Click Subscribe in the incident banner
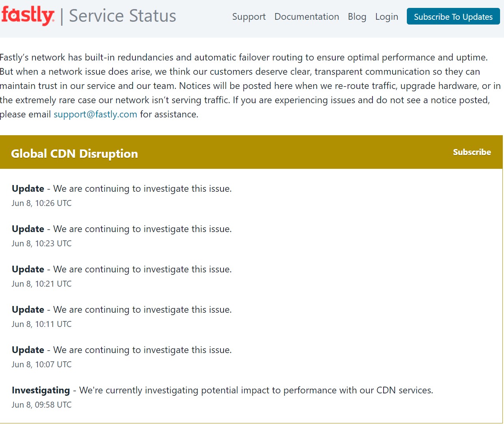 click(x=472, y=152)
